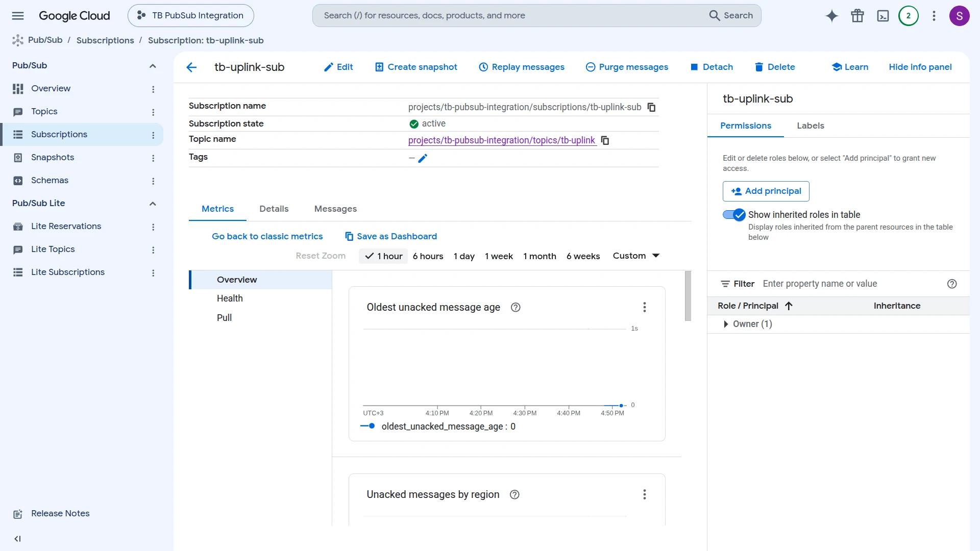Click Purge messages button
This screenshot has height=551, width=980.
pos(627,67)
